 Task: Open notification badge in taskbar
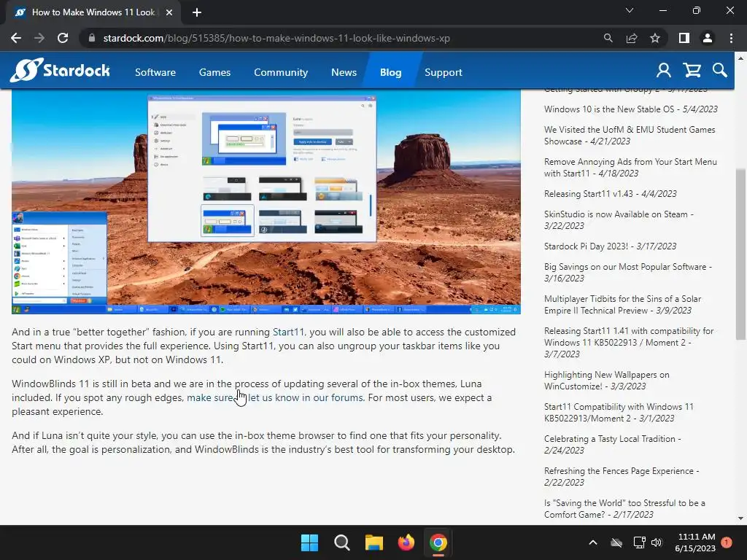click(x=727, y=542)
